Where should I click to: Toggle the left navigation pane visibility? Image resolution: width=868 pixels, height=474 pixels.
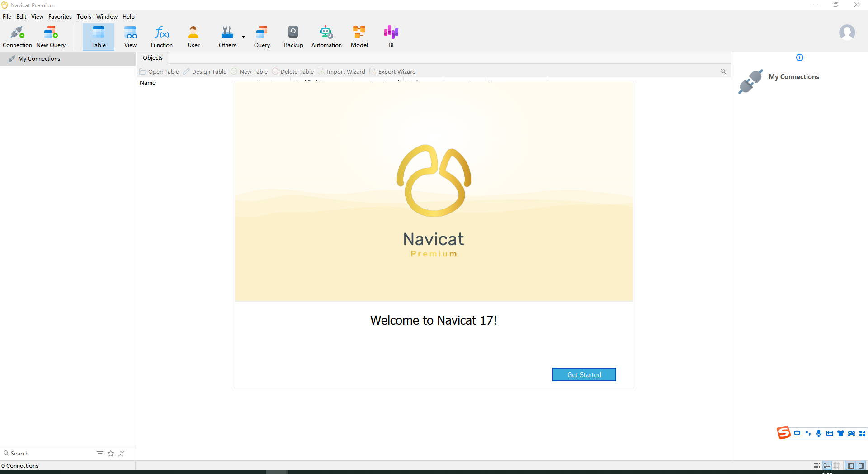(x=851, y=466)
